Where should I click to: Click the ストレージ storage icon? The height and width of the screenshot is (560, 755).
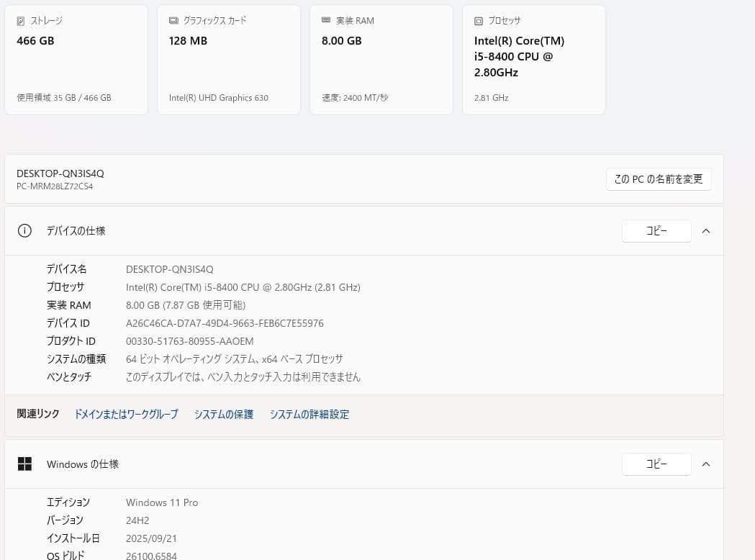click(x=20, y=20)
